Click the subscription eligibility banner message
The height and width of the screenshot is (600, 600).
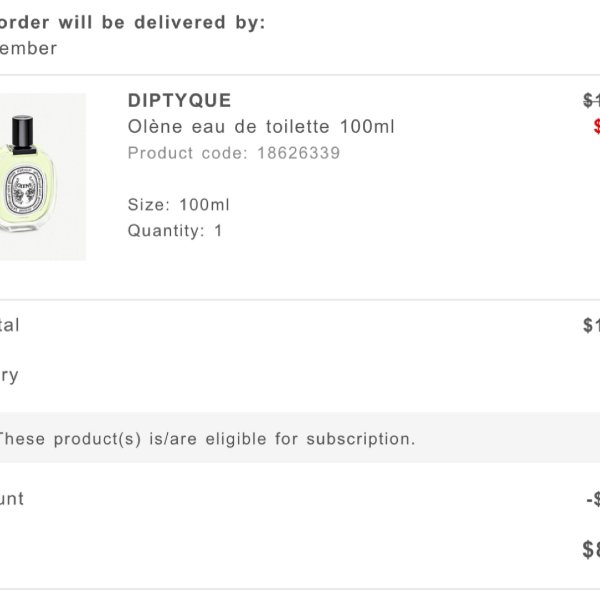coord(207,439)
